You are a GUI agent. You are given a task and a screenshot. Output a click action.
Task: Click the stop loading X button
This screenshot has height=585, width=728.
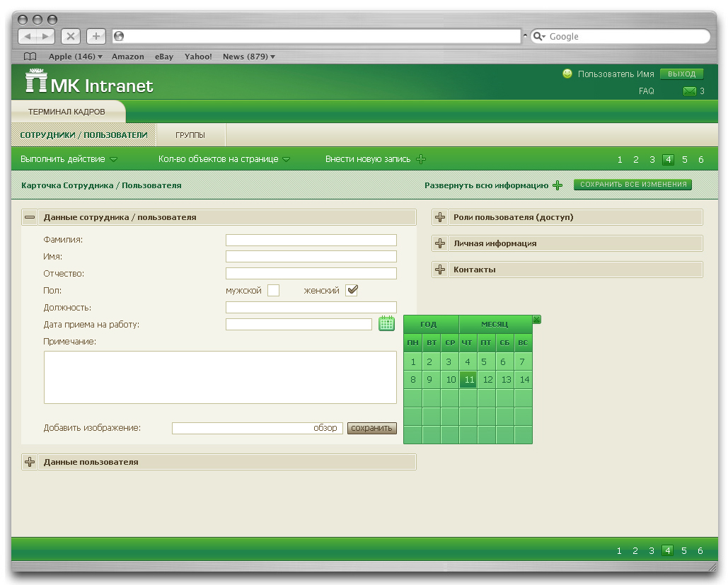tap(71, 36)
